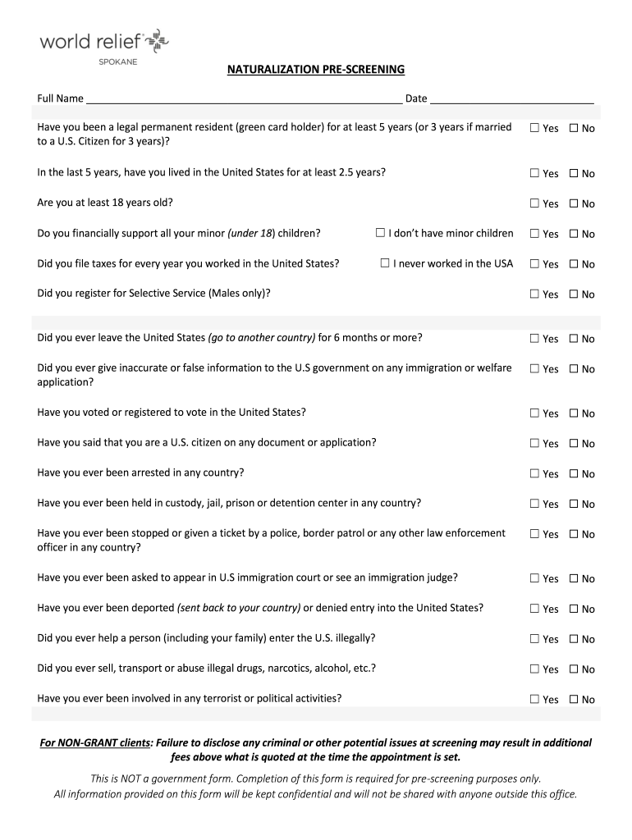Screen dimensions: 632x840
Task: Check No for terrorist or political activities
Action: point(574,700)
